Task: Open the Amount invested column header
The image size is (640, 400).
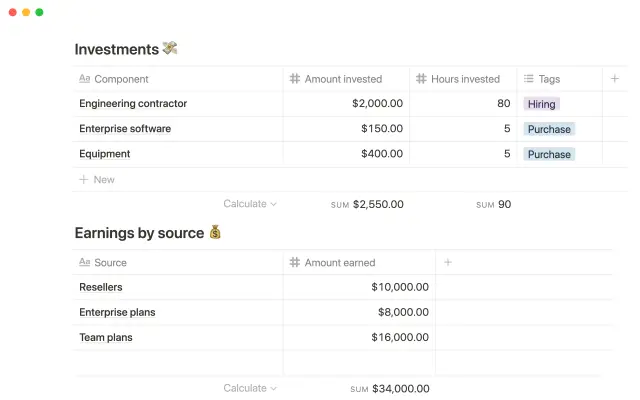Action: click(346, 79)
